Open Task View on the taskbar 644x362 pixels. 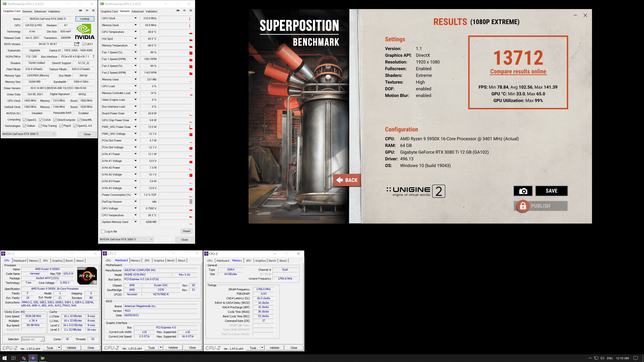pos(13,358)
